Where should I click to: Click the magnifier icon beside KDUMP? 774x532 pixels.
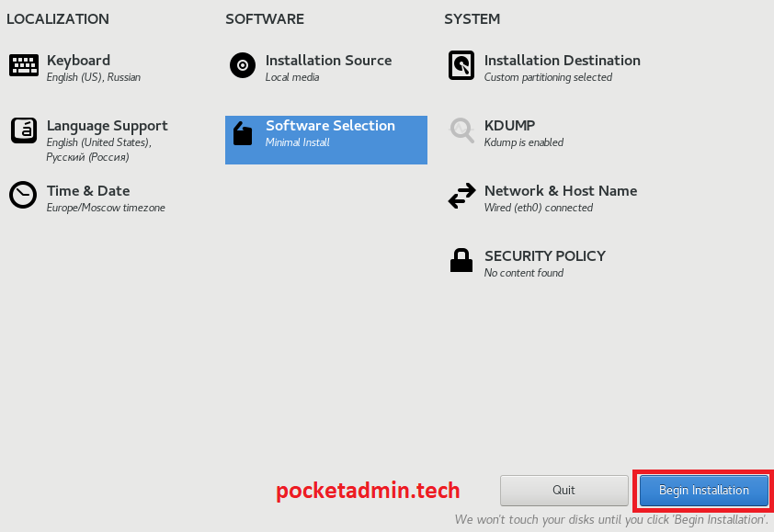point(461,130)
